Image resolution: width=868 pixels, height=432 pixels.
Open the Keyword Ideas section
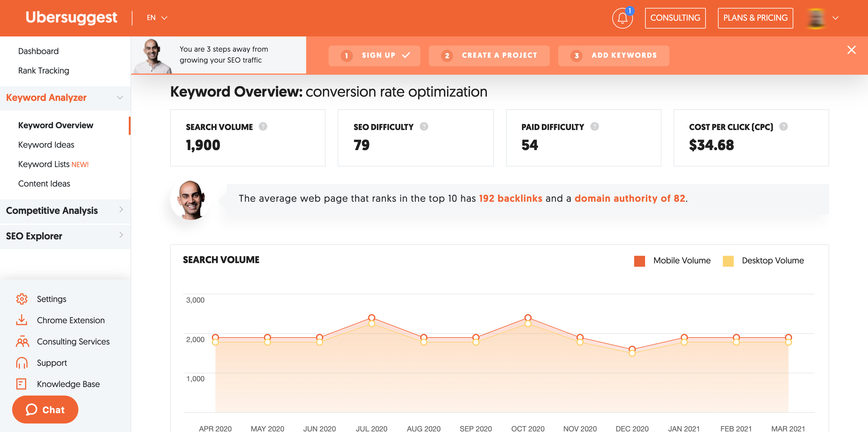click(x=46, y=145)
